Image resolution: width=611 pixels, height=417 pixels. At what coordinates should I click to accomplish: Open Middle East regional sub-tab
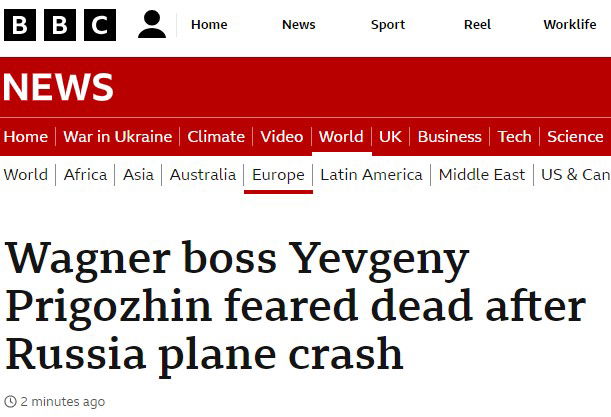(x=482, y=175)
